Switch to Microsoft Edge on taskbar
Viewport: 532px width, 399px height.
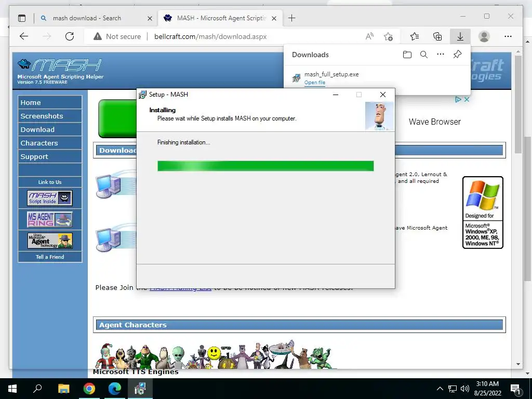115,389
